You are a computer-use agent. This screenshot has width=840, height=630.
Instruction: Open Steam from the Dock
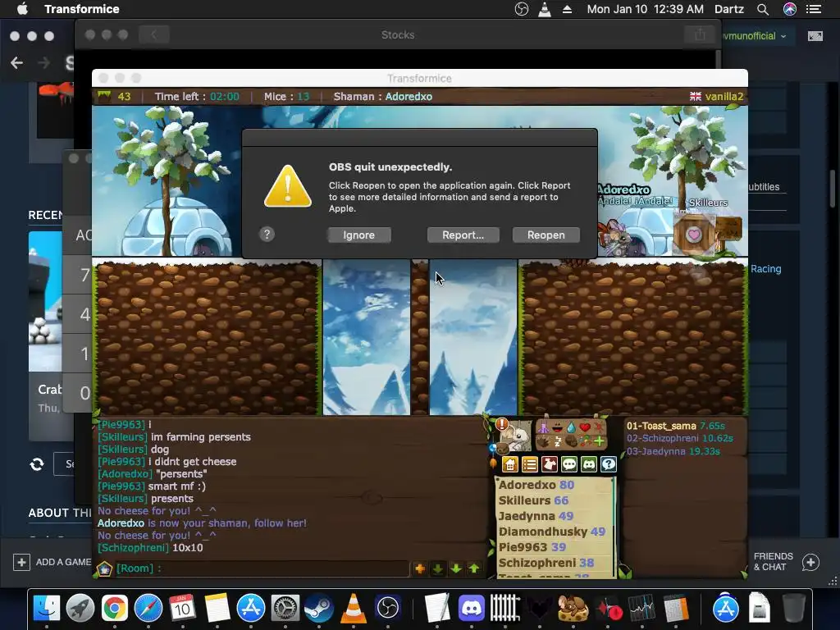coord(319,608)
